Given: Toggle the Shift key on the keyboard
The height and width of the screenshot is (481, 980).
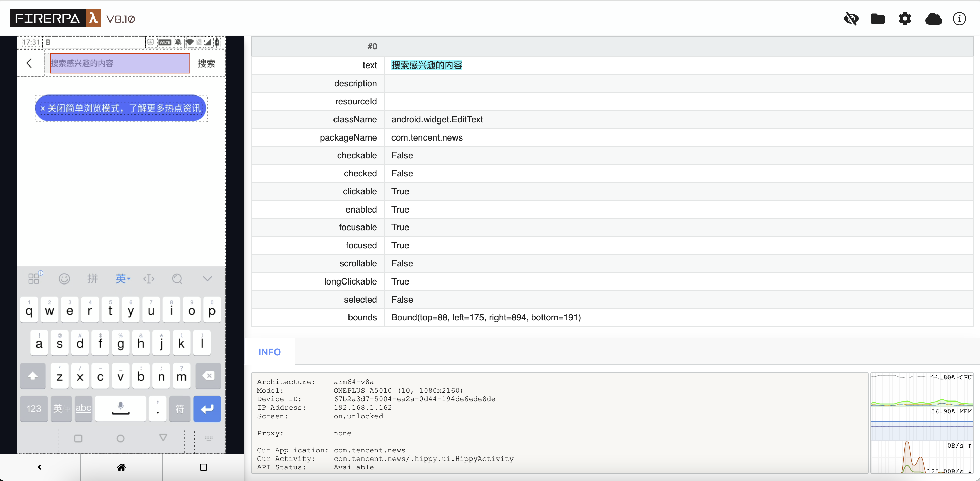Looking at the screenshot, I should (x=33, y=376).
